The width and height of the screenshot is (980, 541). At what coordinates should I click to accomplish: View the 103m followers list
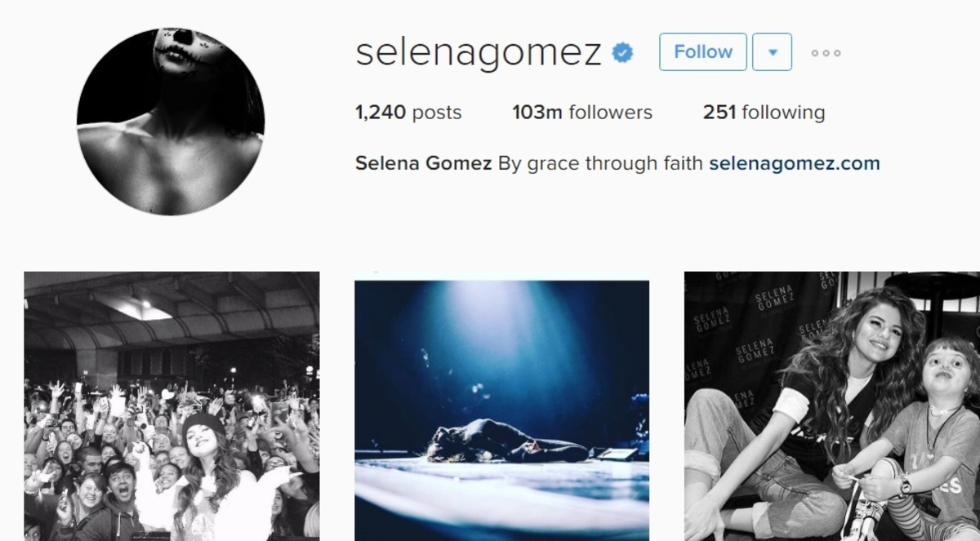tap(582, 113)
